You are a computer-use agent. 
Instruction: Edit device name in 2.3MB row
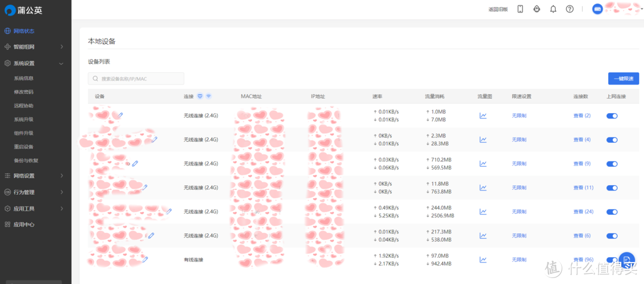click(154, 139)
